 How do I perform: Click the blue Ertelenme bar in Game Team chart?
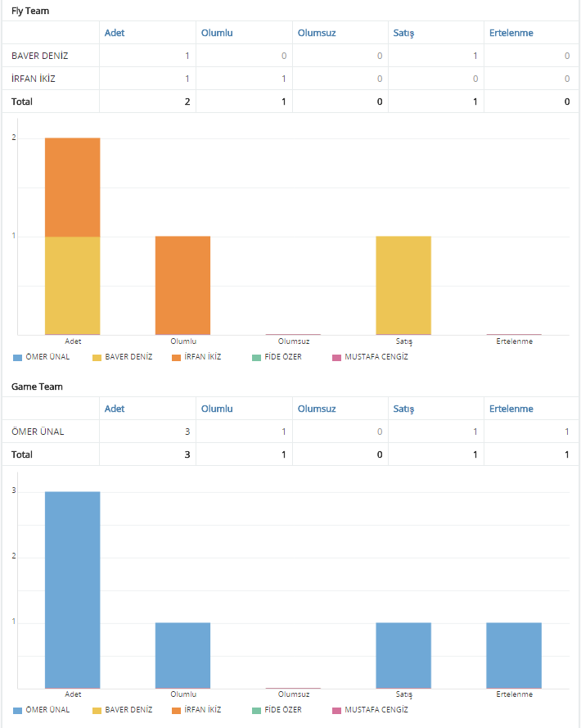coord(514,655)
